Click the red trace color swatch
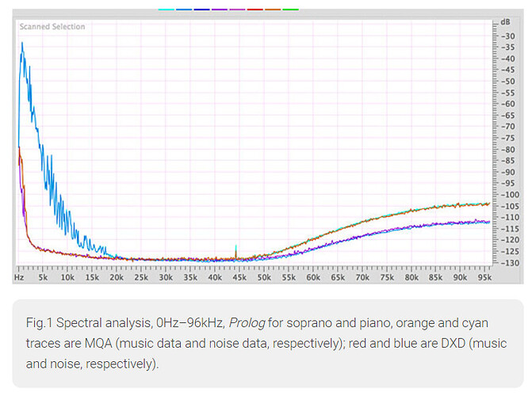 point(255,10)
